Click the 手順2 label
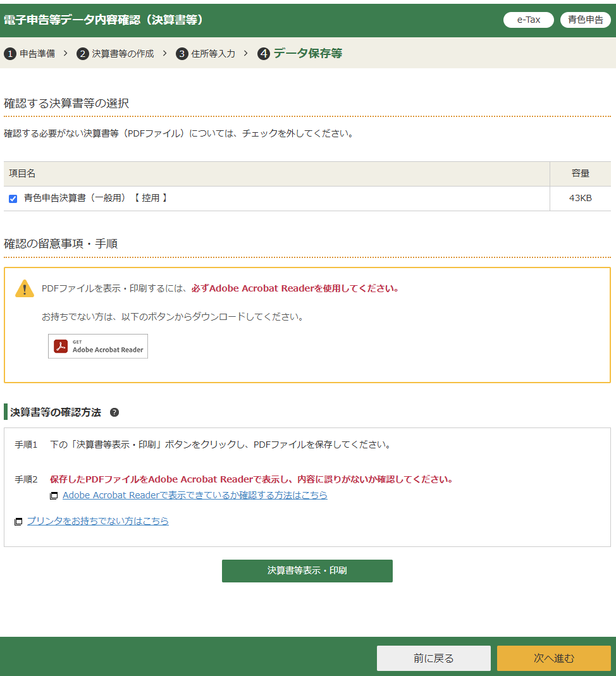616x676 pixels. tap(27, 480)
